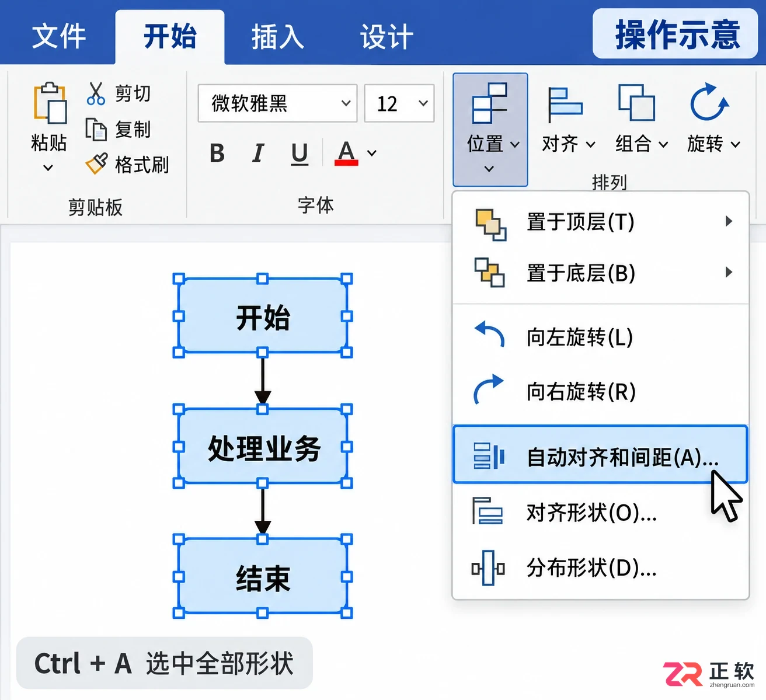The height and width of the screenshot is (700, 766).
Task: Choose 向右旋转(R) menu entry
Action: click(x=600, y=391)
